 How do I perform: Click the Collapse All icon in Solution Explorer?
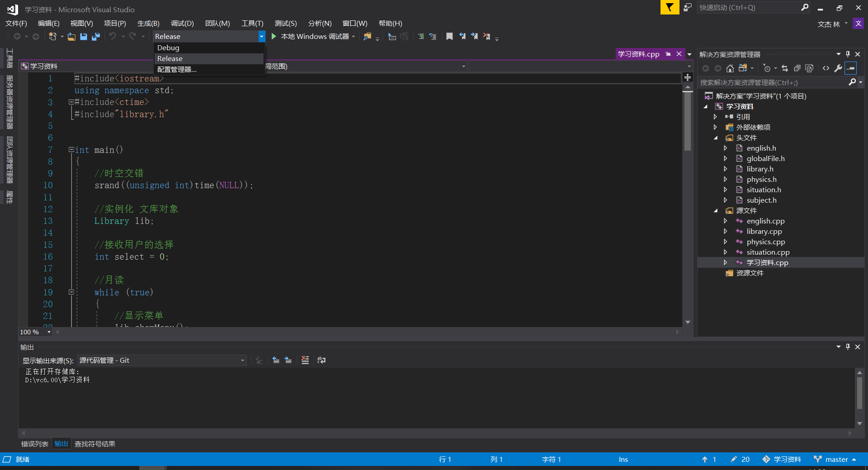click(x=797, y=68)
